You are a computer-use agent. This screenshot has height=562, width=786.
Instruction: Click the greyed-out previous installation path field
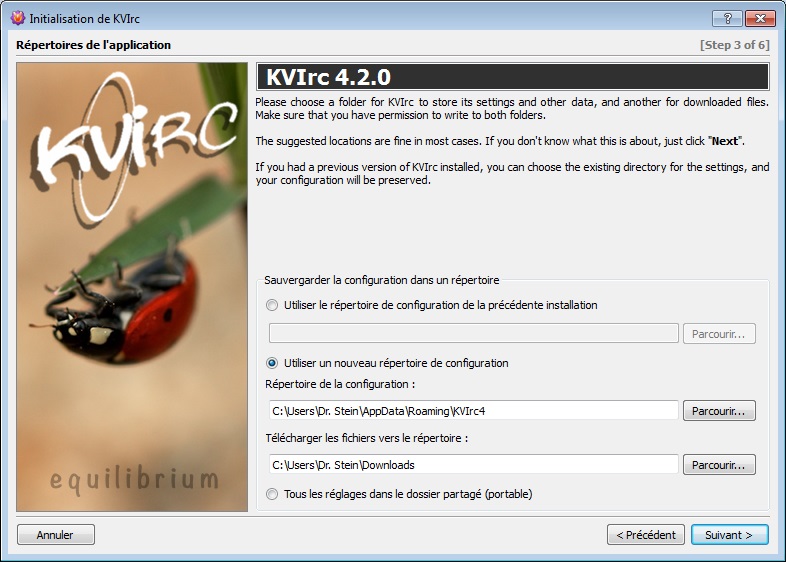point(473,334)
